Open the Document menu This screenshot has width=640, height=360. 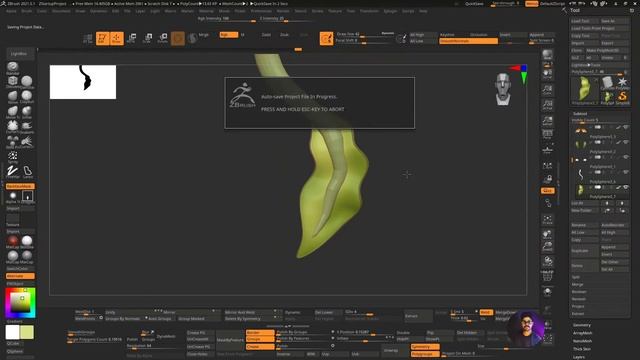pyautogui.click(x=61, y=11)
